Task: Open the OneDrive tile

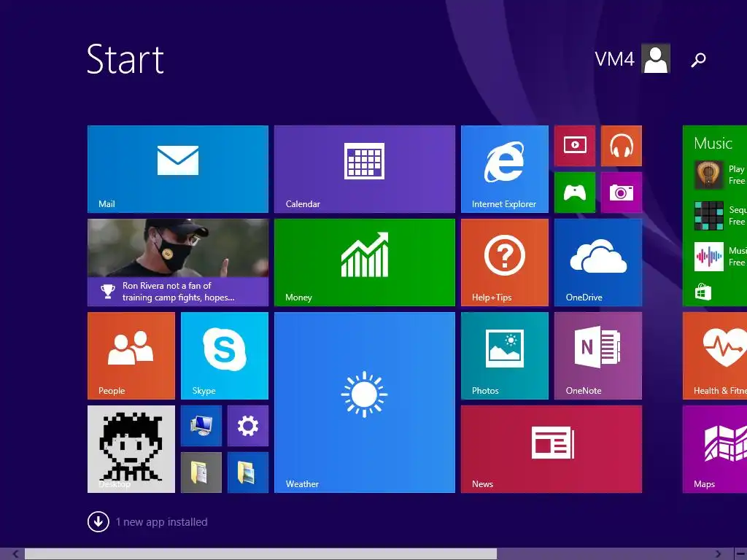Action: tap(598, 262)
